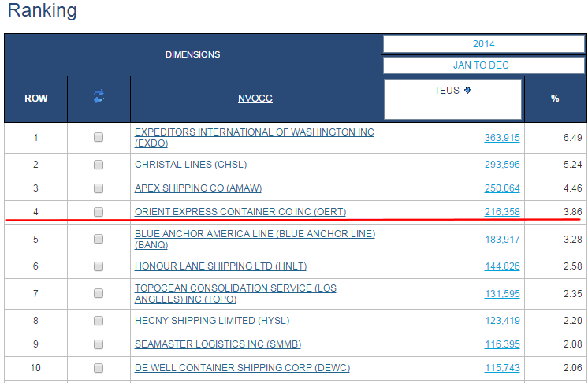Open the Christal Lines (CHSL) link
The height and width of the screenshot is (383, 588).
pyautogui.click(x=191, y=165)
